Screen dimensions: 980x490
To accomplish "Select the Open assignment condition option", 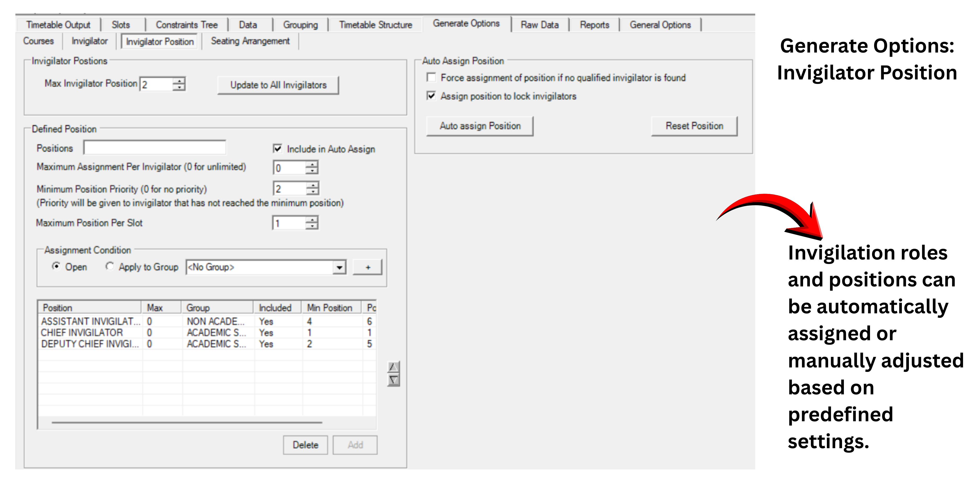I will tap(57, 267).
